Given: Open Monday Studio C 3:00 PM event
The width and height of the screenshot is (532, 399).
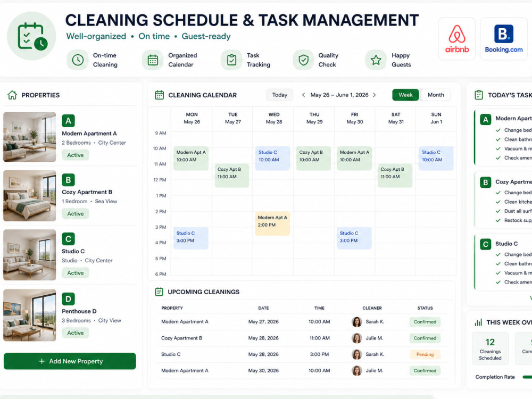Looking at the screenshot, I should [190, 238].
